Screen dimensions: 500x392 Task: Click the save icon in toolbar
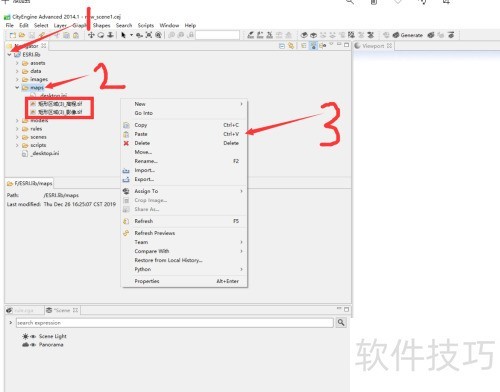click(32, 35)
